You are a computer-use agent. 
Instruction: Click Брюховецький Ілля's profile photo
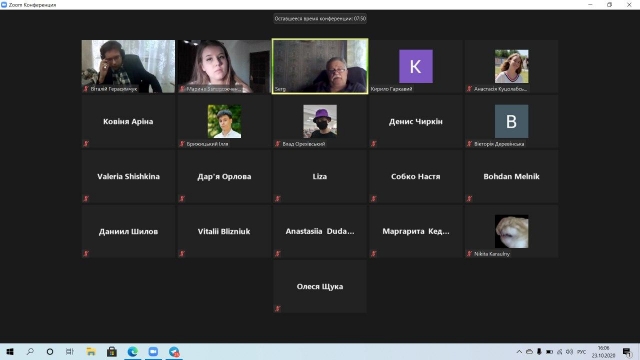click(224, 121)
